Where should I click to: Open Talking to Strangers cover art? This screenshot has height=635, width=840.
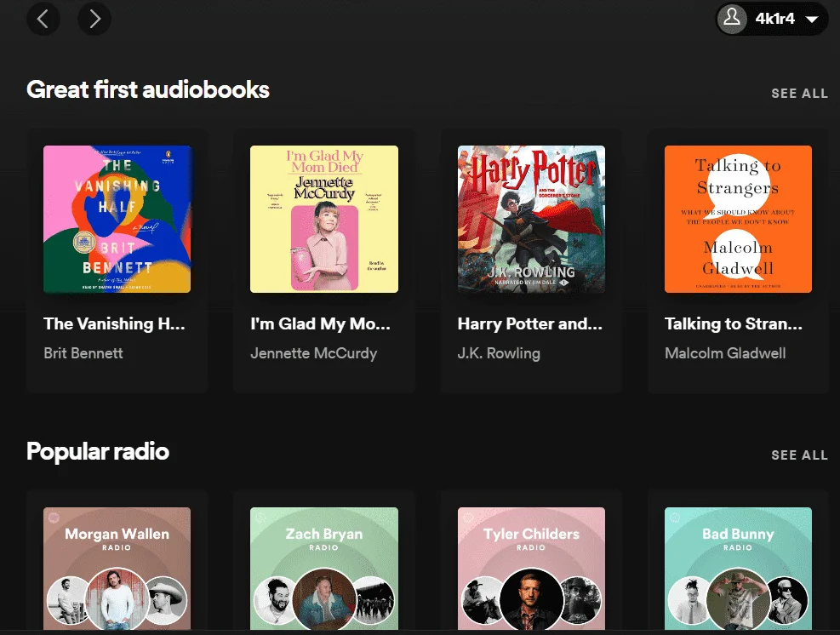(738, 219)
